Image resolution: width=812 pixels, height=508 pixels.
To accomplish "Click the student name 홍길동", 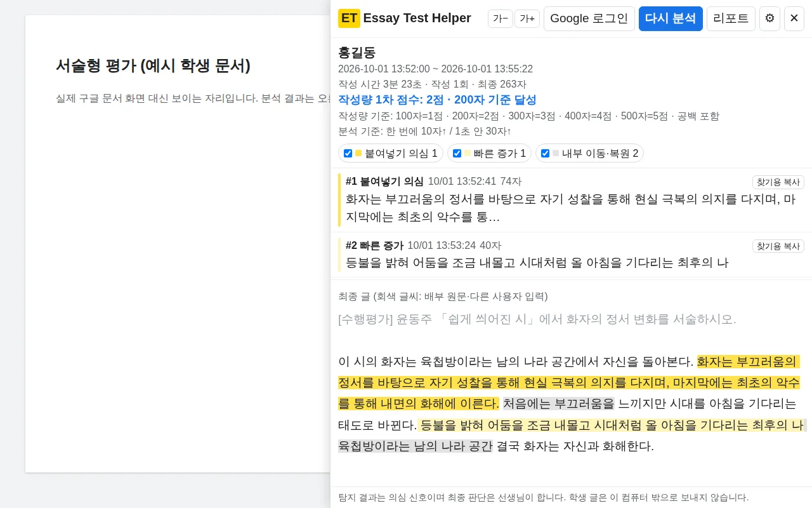I will (357, 53).
